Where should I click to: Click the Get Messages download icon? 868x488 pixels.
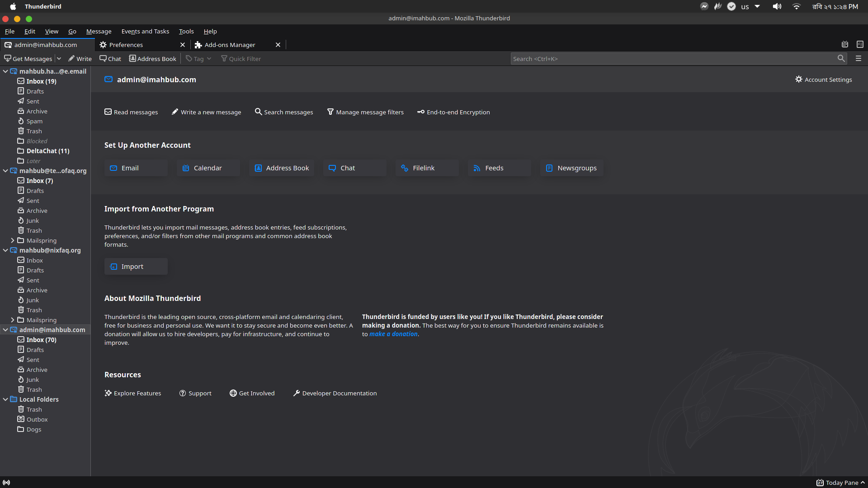tap(7, 59)
